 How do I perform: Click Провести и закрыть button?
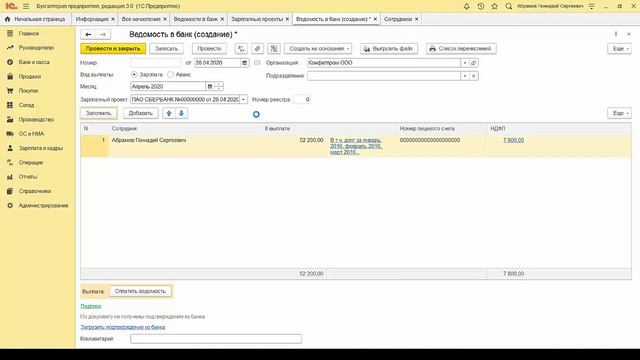coord(113,49)
